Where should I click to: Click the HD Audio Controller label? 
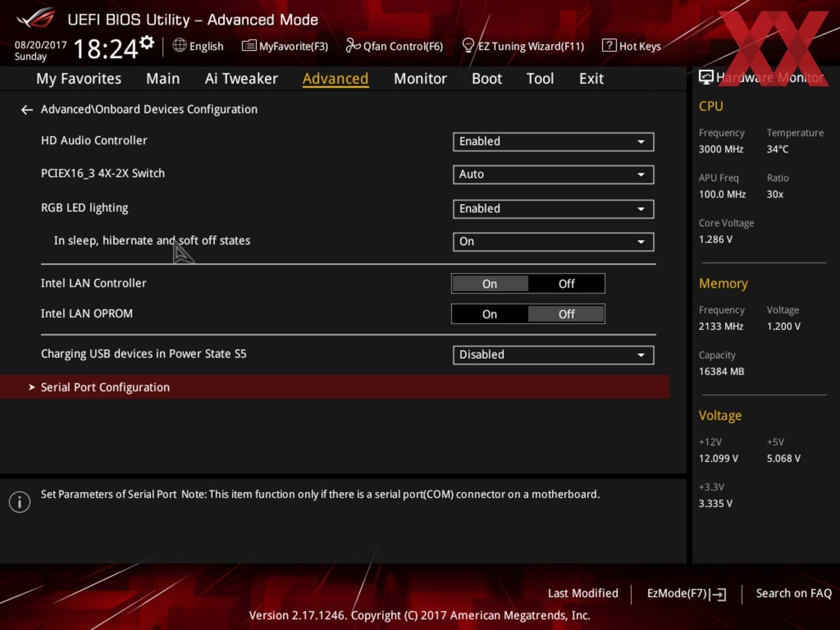[x=94, y=140]
